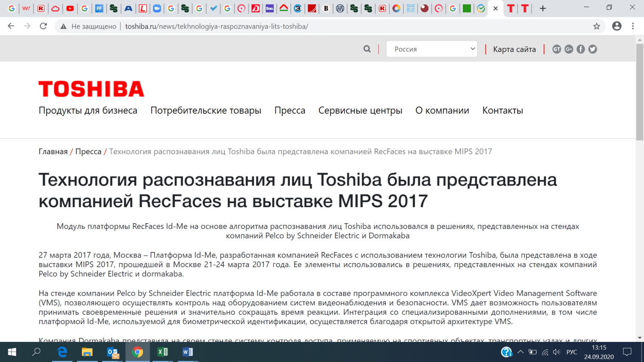Click the Карта сайта link
The height and width of the screenshot is (362, 644).
click(x=514, y=49)
